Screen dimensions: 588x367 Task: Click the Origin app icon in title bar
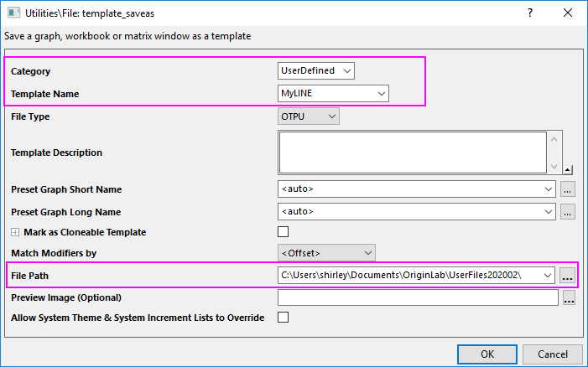(13, 13)
